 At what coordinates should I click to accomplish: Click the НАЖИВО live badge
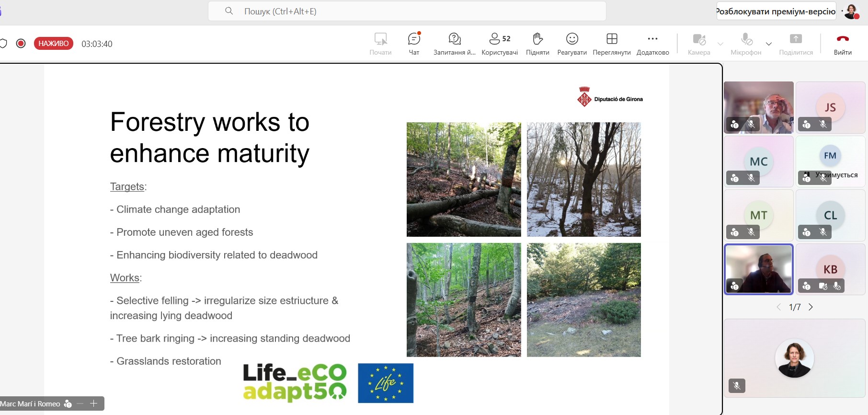54,44
